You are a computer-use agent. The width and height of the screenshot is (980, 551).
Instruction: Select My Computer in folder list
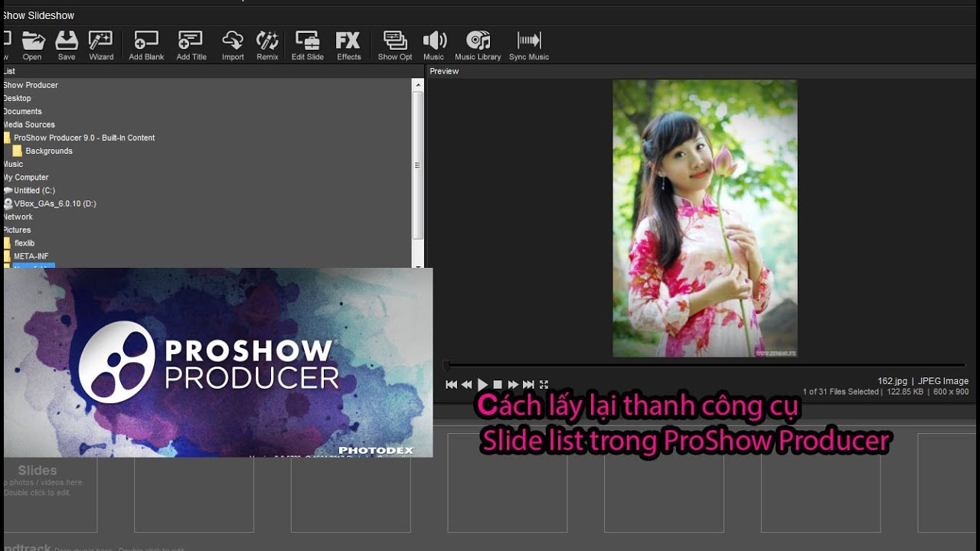point(26,177)
